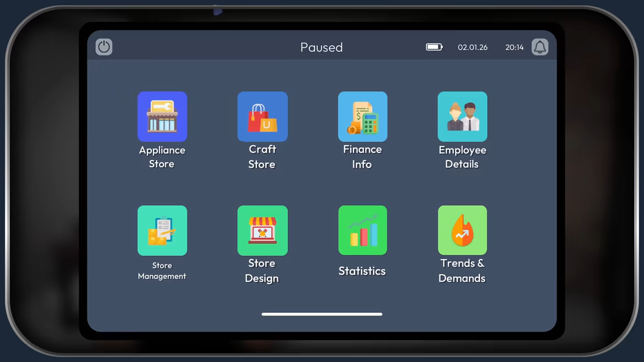Click the "Statistics" label text
The width and height of the screenshot is (644, 362).
pyautogui.click(x=362, y=271)
